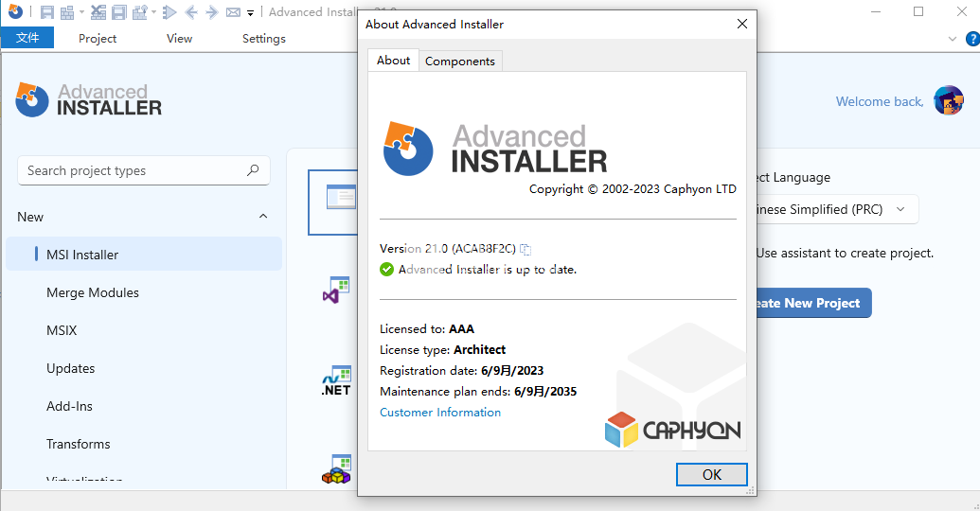980x511 pixels.
Task: Maximize the Advanced Installer main window
Action: [x=918, y=12]
